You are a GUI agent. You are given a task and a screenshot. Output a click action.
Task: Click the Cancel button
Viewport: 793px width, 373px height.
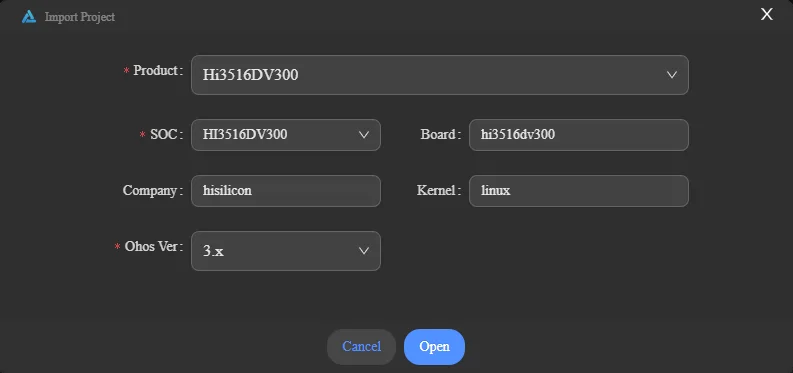[362, 347]
